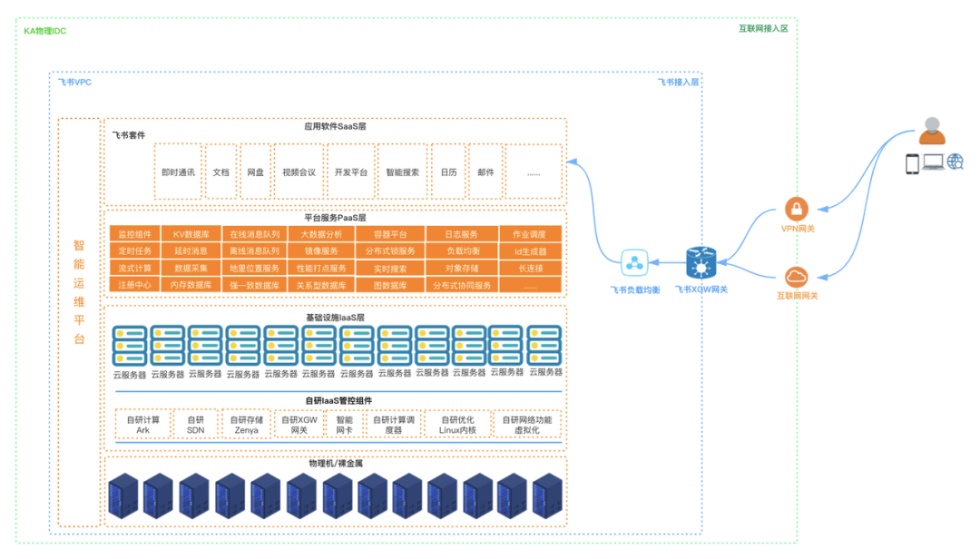Click the 长连接 cell

coord(530,268)
